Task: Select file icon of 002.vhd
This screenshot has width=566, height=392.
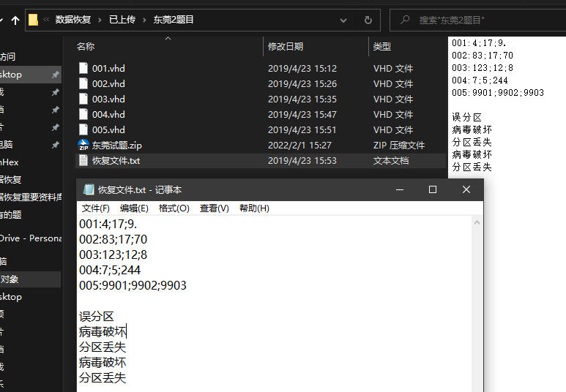Action: 83,83
